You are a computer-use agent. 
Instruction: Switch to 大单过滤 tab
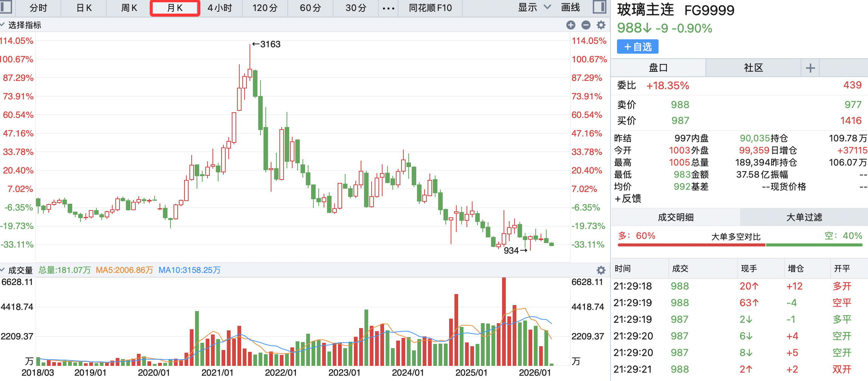click(x=804, y=217)
